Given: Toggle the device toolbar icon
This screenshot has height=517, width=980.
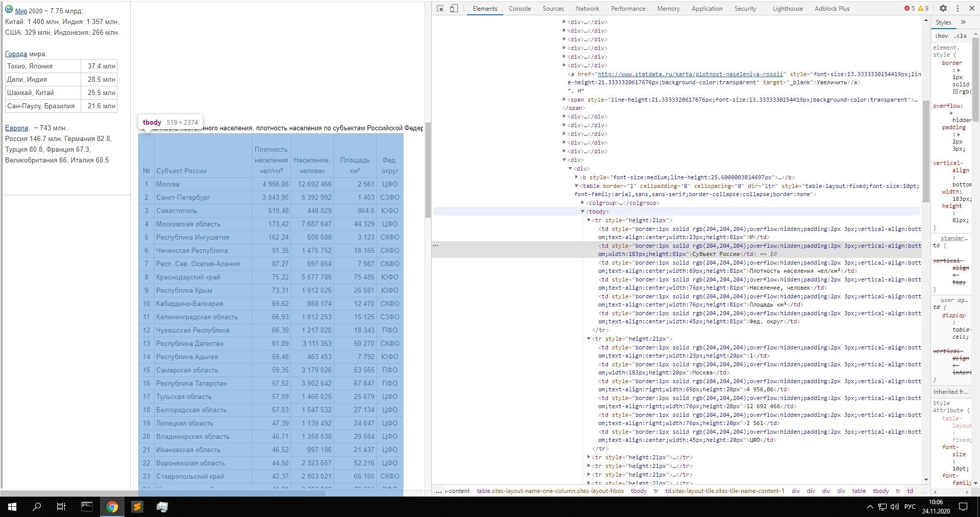Looking at the screenshot, I should tap(454, 8).
